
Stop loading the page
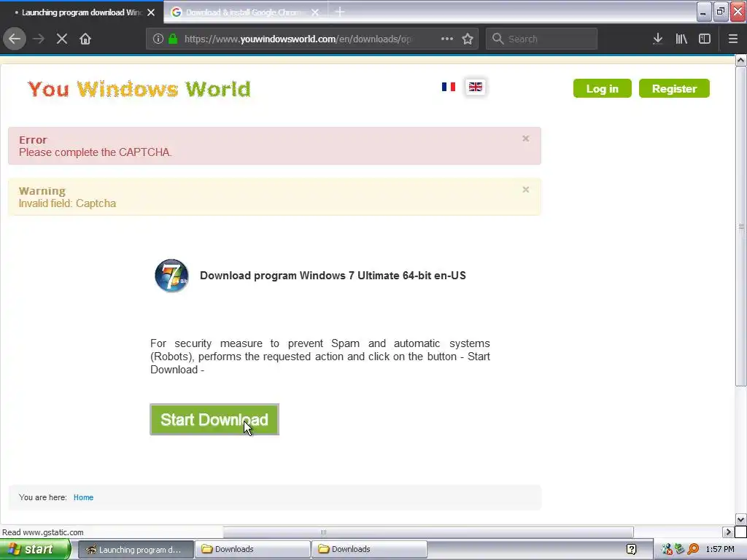tap(62, 39)
